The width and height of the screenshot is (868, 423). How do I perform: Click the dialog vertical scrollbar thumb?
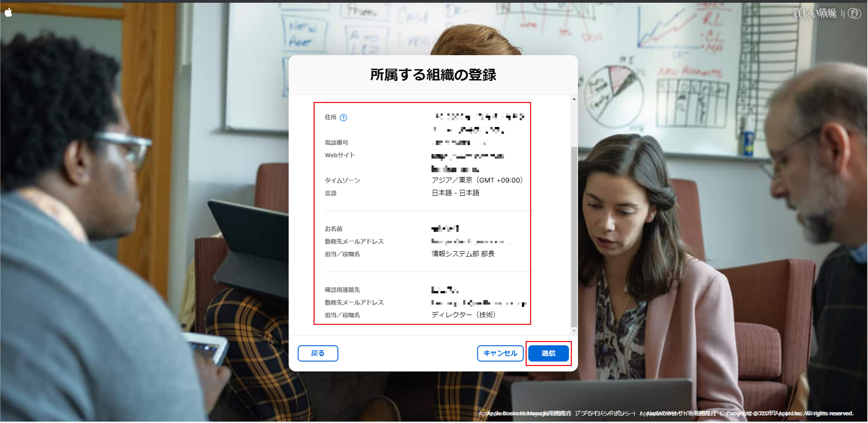click(574, 237)
